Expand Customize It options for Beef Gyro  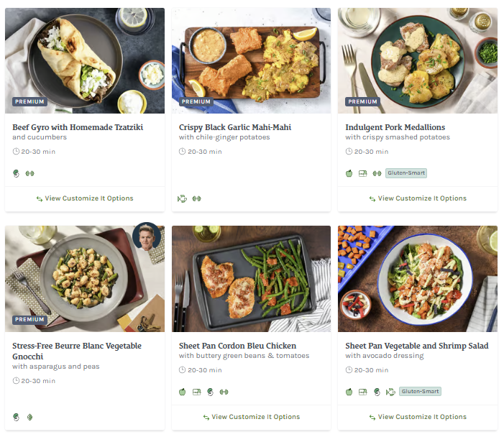pyautogui.click(x=85, y=198)
